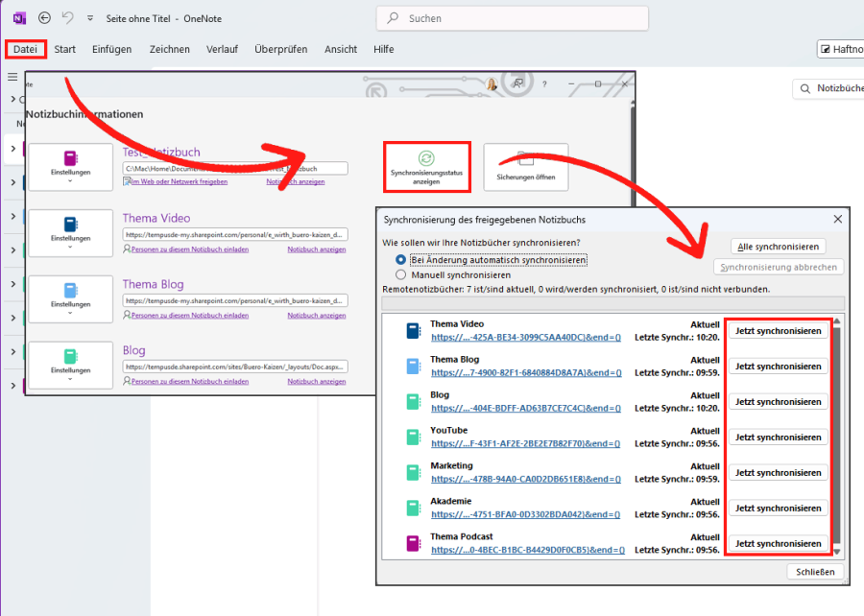Viewport: 864px width, 616px height.
Task: Click the Thema Blog title heading
Action: tap(154, 284)
